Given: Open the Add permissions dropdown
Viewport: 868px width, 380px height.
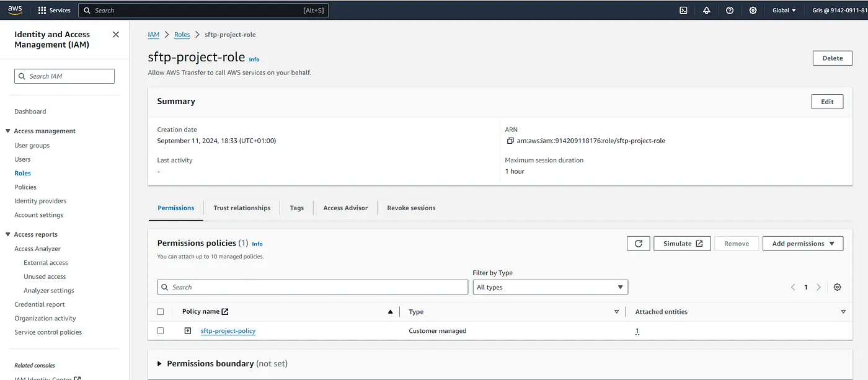Looking at the screenshot, I should click(802, 244).
